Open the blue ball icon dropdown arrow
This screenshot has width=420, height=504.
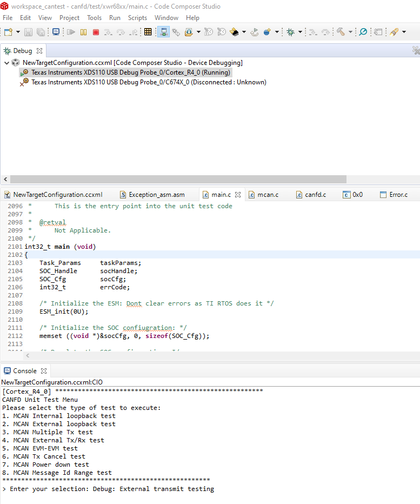point(277,32)
